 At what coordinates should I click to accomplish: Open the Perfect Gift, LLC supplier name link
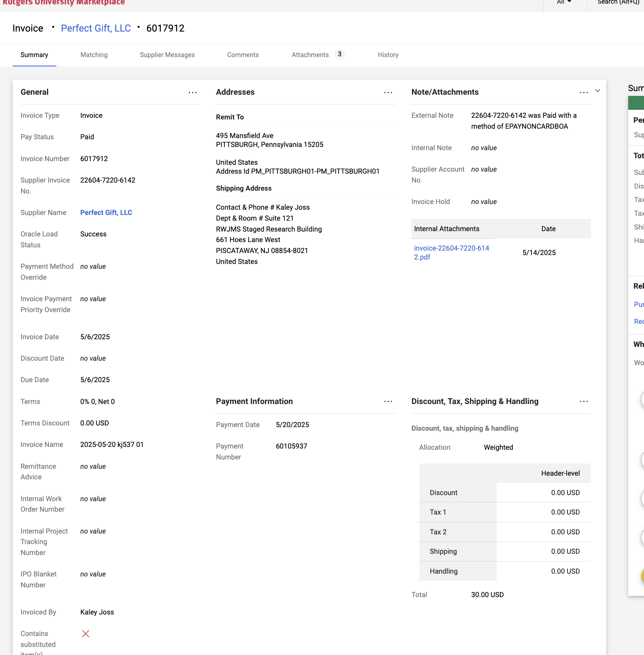(106, 213)
